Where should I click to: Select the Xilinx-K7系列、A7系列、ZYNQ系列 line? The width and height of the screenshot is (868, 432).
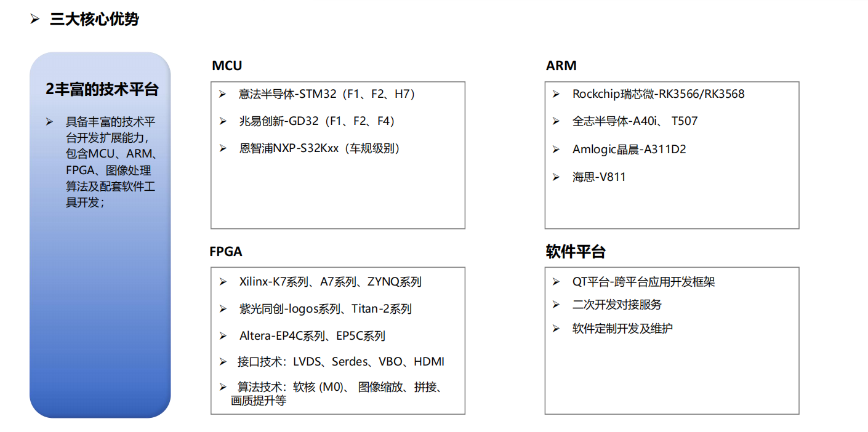coord(331,282)
